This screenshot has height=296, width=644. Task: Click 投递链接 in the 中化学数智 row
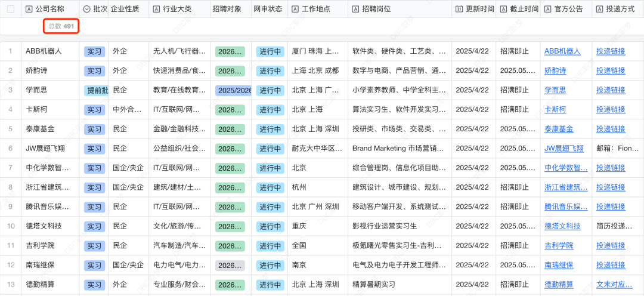pos(611,168)
